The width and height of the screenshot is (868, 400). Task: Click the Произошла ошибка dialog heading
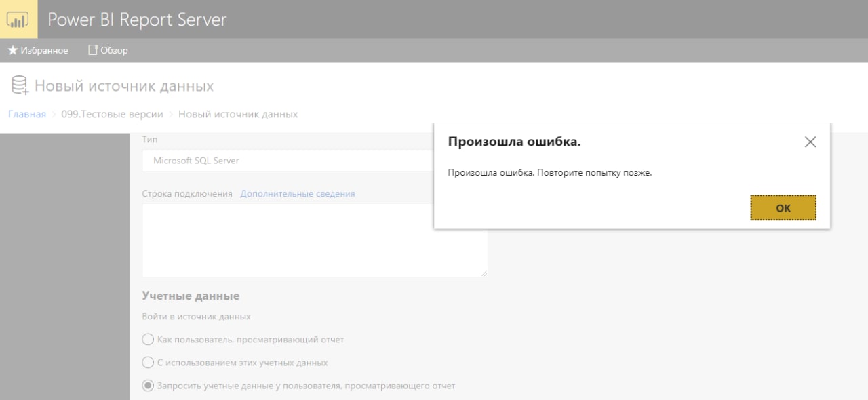[x=515, y=142]
